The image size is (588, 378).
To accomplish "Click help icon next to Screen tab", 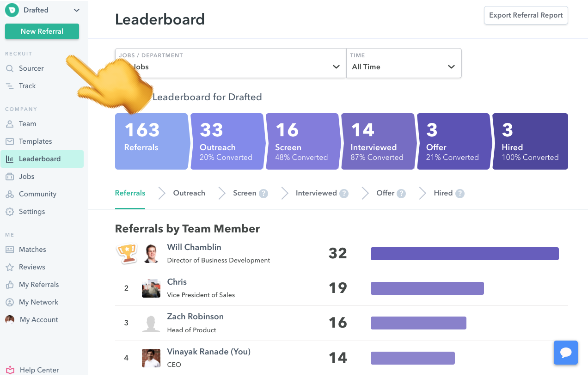I will (263, 194).
